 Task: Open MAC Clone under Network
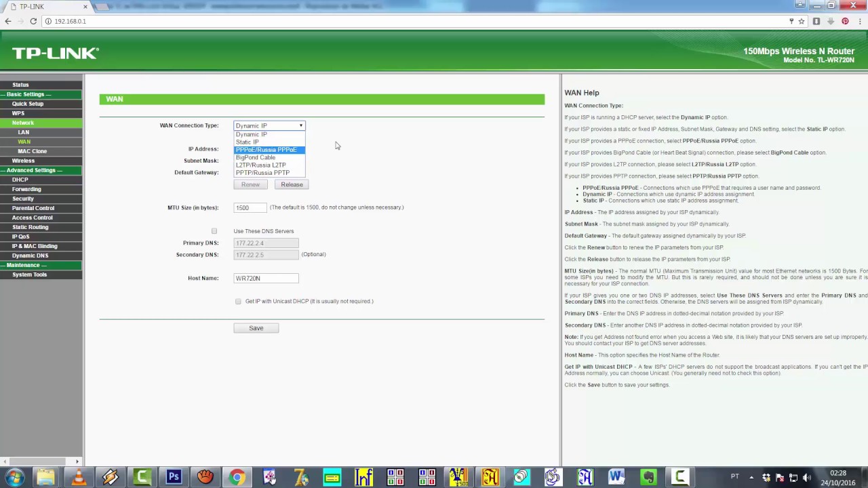(32, 151)
